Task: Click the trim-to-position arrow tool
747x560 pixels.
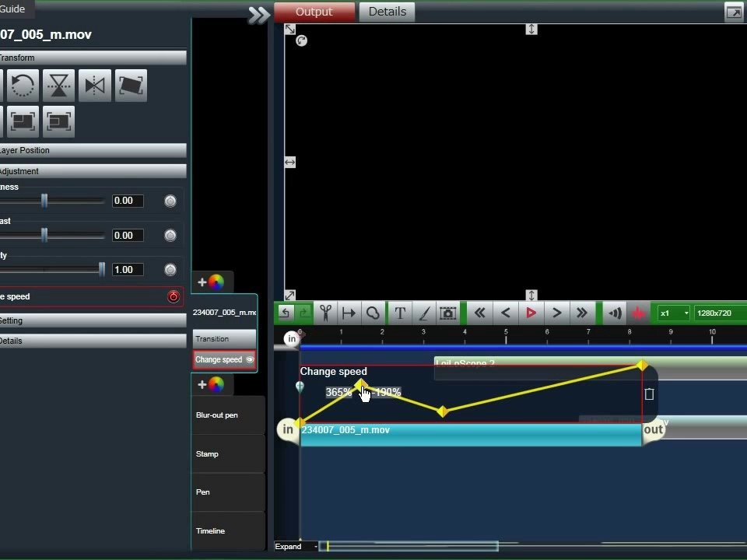Action: (349, 313)
